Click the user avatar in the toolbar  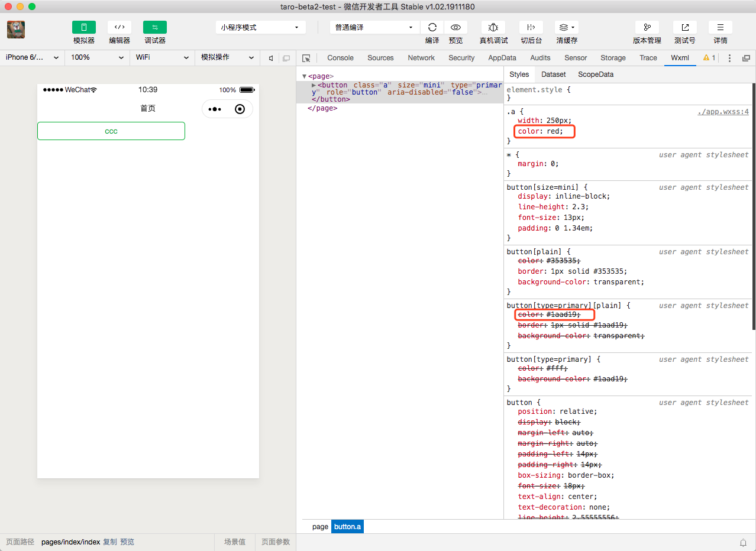point(16,30)
